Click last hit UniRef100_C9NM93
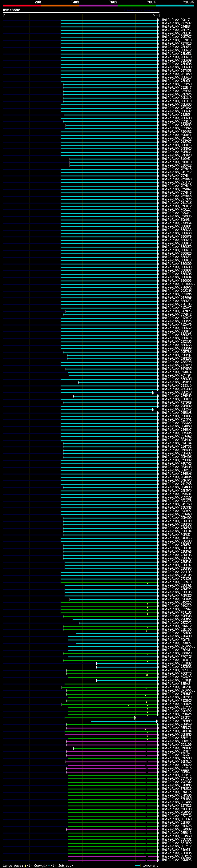The width and height of the screenshot is (197, 868). pyautogui.click(x=176, y=860)
